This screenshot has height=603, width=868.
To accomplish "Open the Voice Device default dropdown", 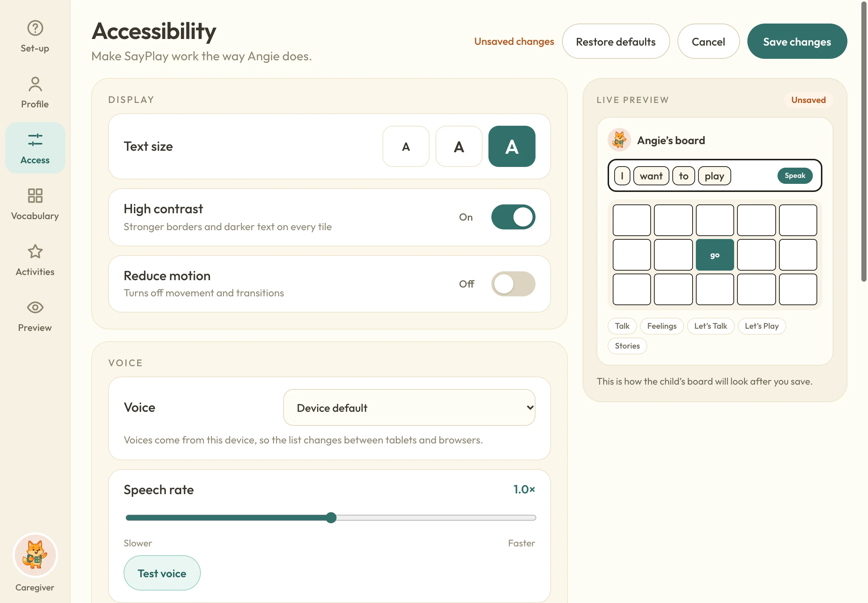I will [x=409, y=408].
